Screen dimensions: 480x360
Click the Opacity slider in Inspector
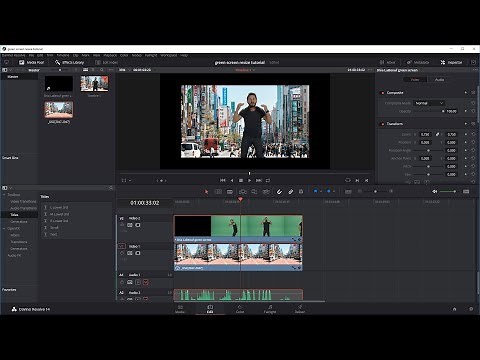click(429, 111)
